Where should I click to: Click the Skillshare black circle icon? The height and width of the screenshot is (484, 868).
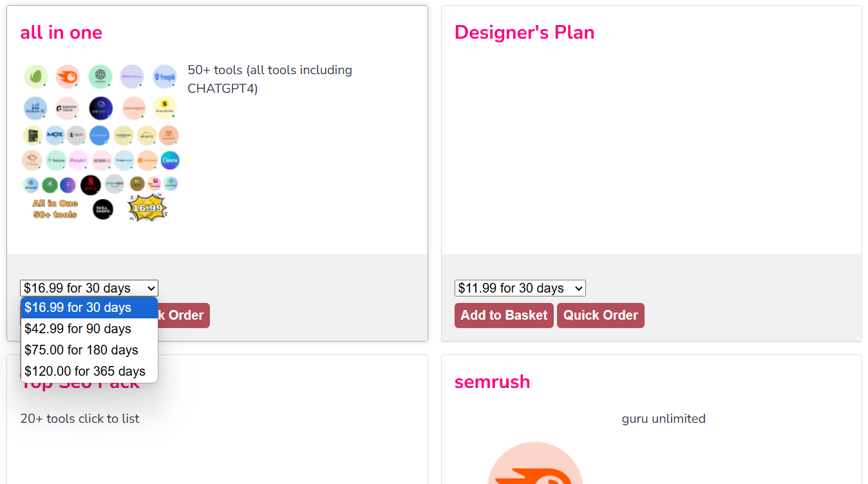point(103,209)
